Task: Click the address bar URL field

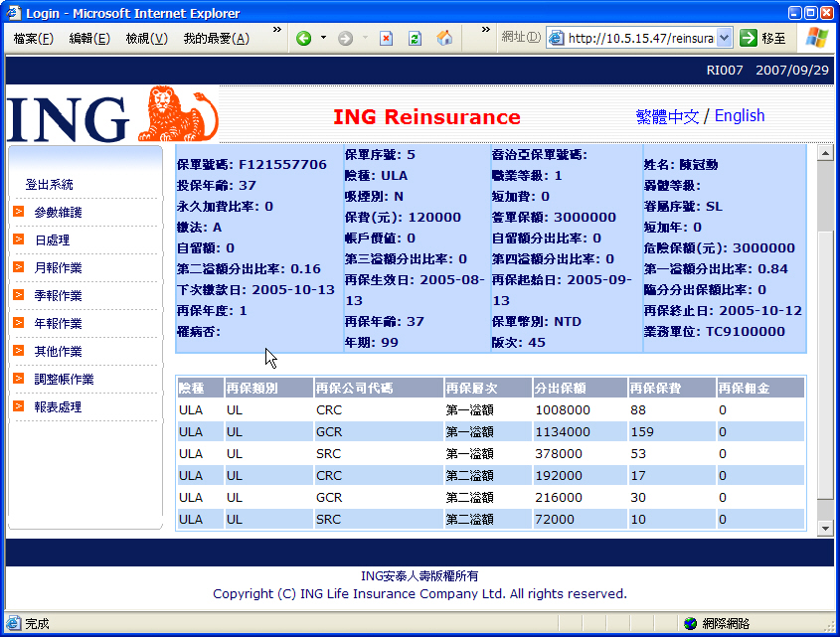Action: click(x=640, y=38)
